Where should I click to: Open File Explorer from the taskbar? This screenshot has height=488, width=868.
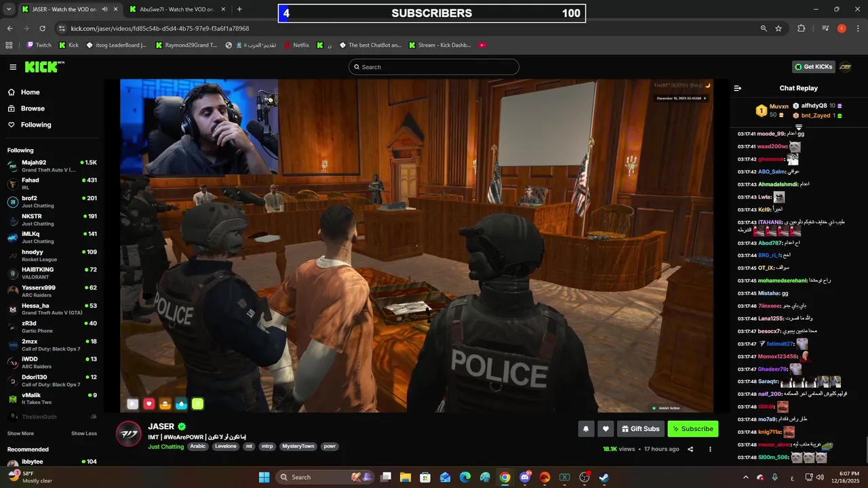(x=405, y=477)
